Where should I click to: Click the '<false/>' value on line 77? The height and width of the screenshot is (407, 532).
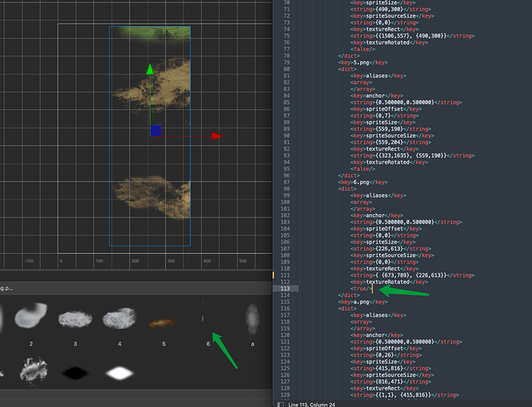click(363, 49)
